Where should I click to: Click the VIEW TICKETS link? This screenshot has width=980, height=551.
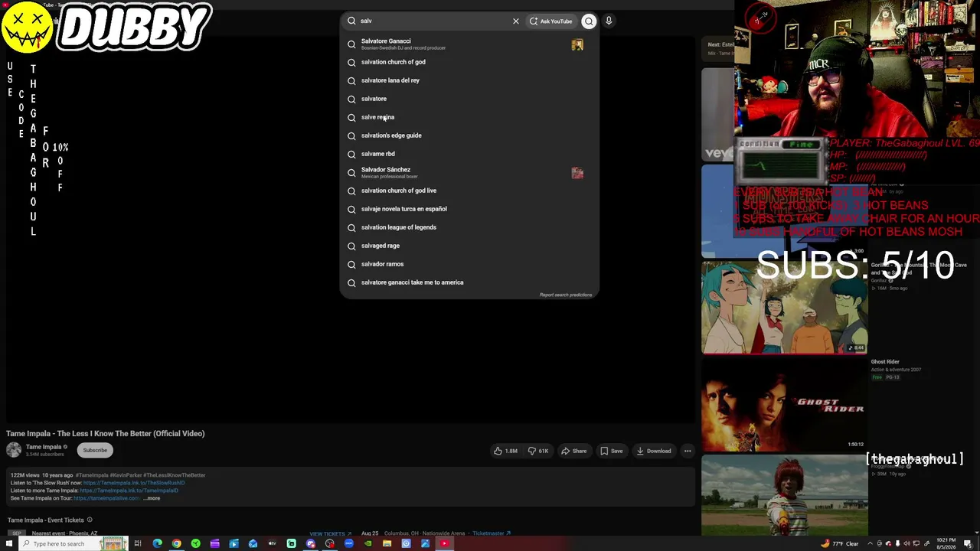coord(330,533)
